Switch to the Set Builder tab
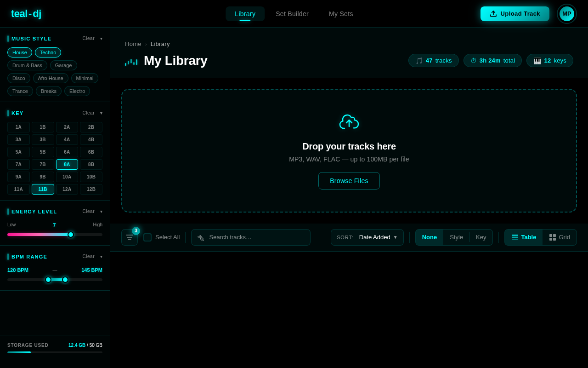The width and height of the screenshot is (588, 368). click(x=292, y=14)
